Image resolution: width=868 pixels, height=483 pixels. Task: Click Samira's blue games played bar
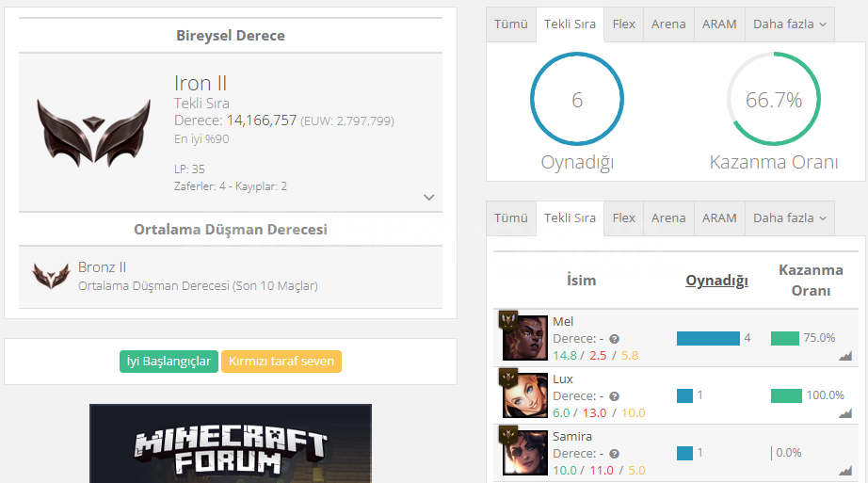tap(684, 454)
